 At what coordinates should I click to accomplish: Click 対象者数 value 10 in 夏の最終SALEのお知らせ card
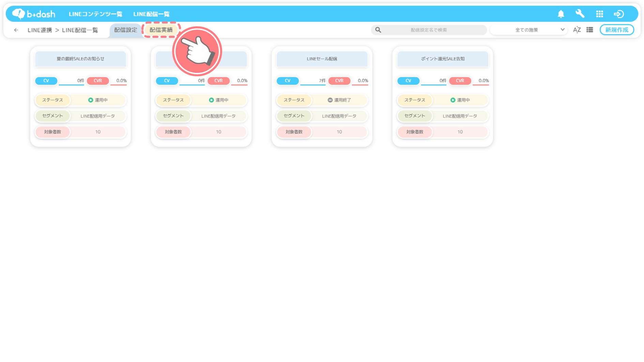pos(98,132)
